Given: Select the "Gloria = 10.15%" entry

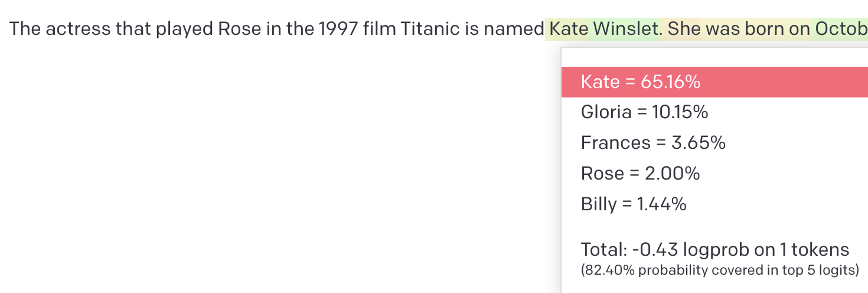Looking at the screenshot, I should 644,112.
